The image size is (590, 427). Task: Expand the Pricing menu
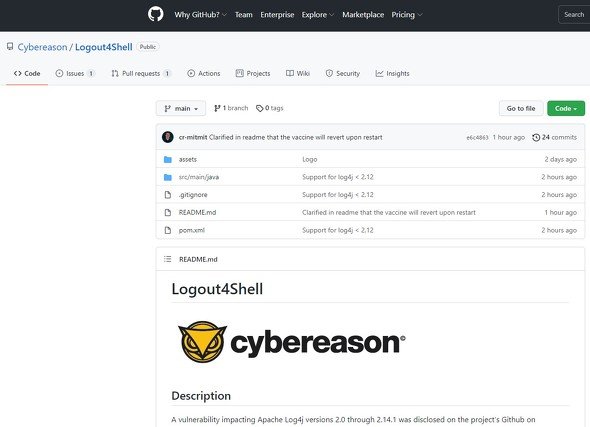[407, 15]
